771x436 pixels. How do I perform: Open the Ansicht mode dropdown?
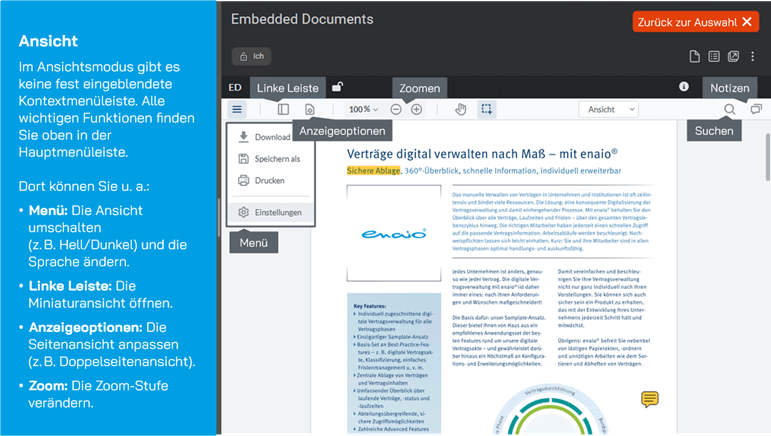coord(608,109)
